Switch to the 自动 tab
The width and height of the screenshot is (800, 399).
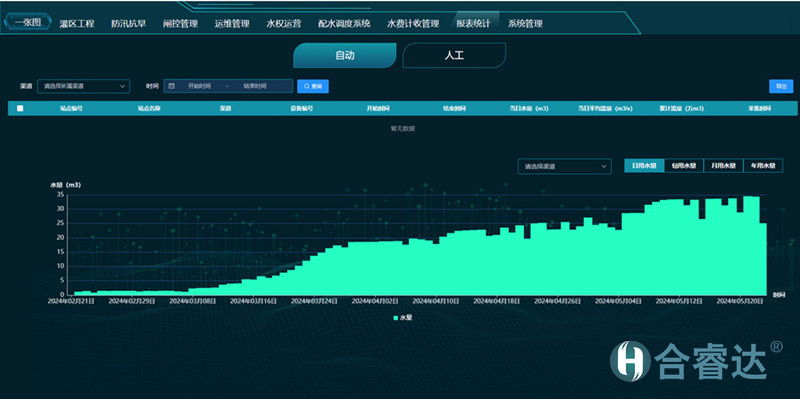[x=345, y=56]
